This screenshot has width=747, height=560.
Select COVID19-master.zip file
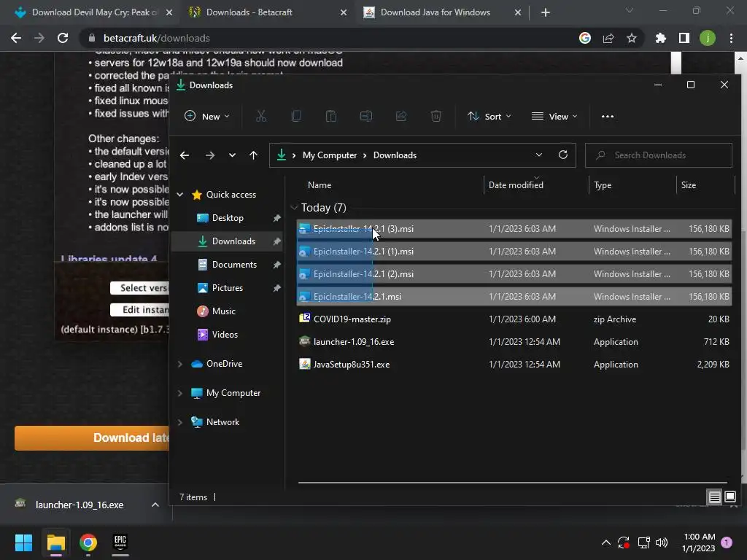point(514,319)
